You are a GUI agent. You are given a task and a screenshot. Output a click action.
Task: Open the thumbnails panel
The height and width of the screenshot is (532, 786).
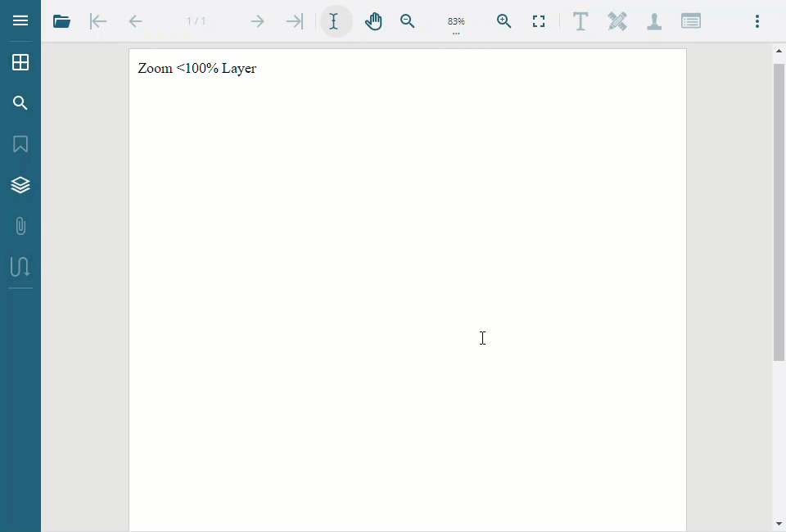coord(20,62)
